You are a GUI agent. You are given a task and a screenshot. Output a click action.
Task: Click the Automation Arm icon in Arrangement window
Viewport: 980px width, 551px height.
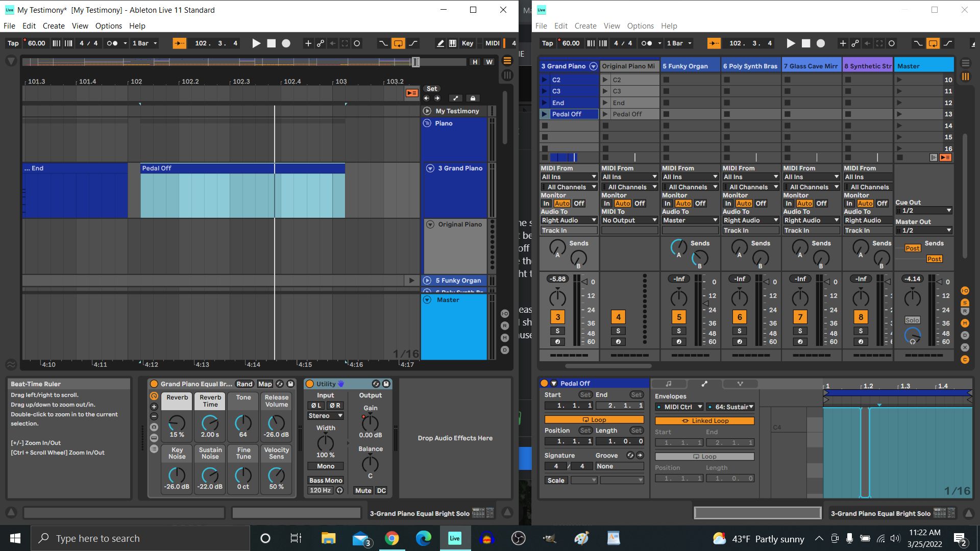pos(321,43)
